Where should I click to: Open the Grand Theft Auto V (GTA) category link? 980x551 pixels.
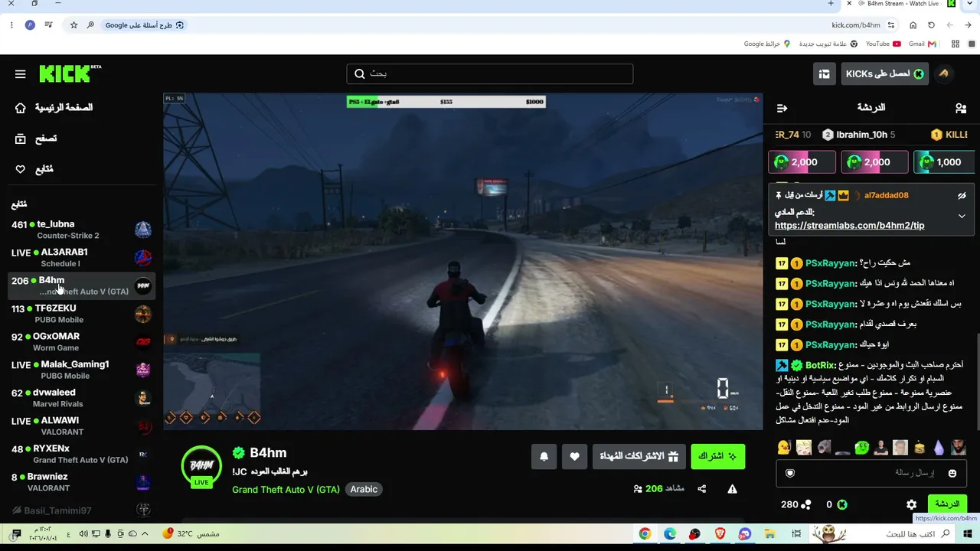click(286, 489)
